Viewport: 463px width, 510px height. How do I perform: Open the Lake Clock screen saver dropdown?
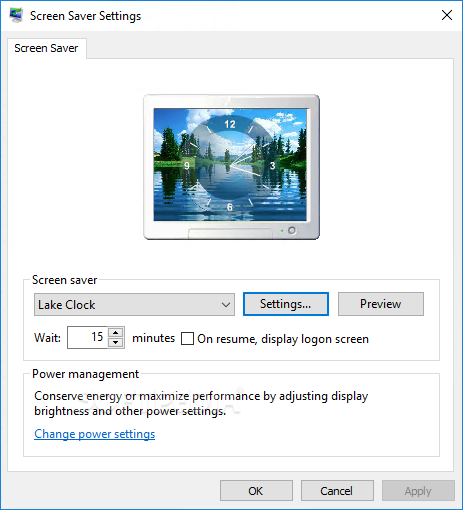pyautogui.click(x=134, y=305)
